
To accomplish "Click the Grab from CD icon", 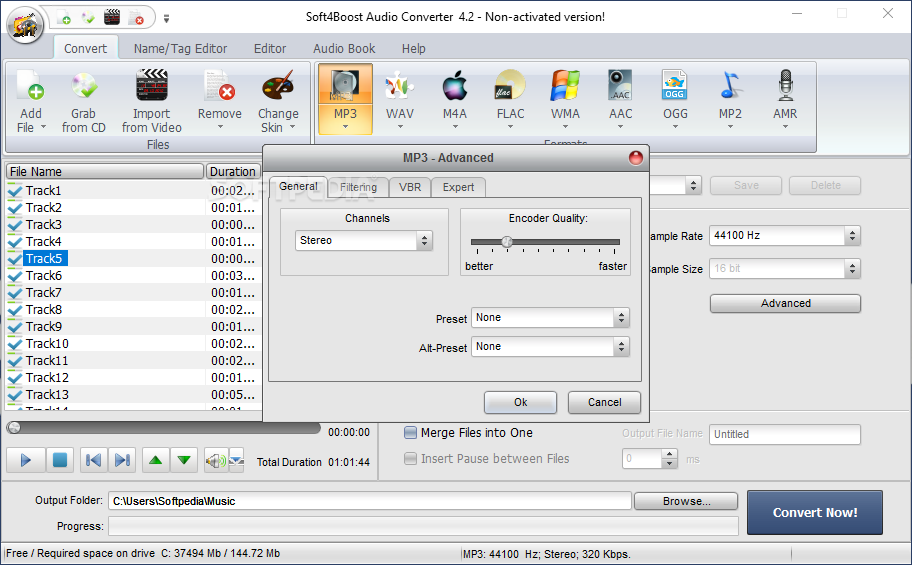I will pos(84,86).
